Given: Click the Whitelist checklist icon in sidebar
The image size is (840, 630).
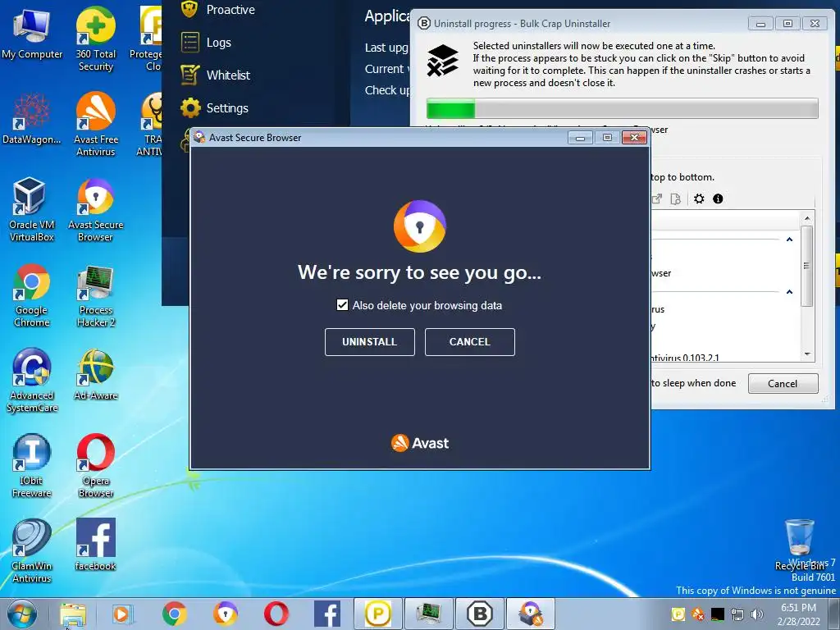Looking at the screenshot, I should [190, 75].
